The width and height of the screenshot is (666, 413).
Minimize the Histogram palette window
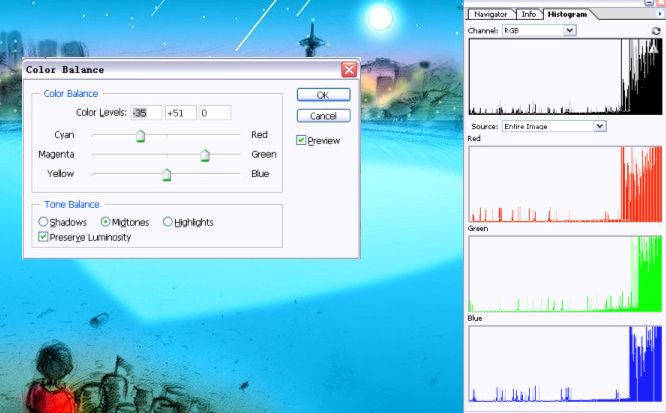point(649,3)
